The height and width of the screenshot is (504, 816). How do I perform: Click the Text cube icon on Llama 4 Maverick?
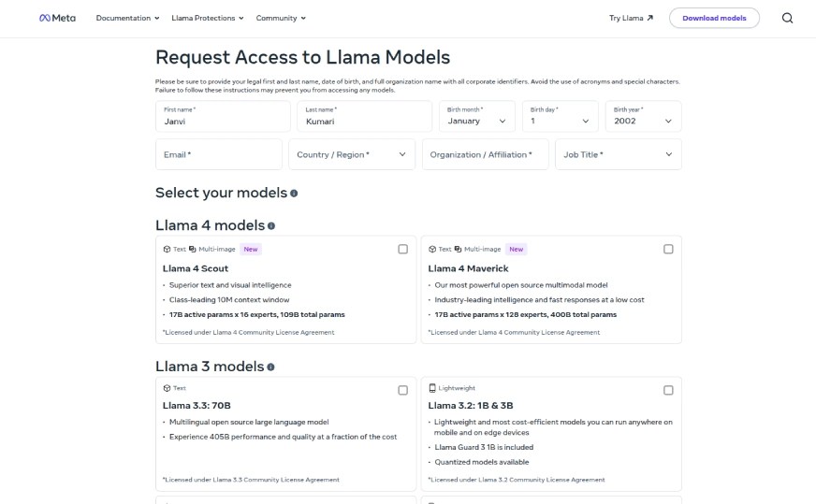432,249
